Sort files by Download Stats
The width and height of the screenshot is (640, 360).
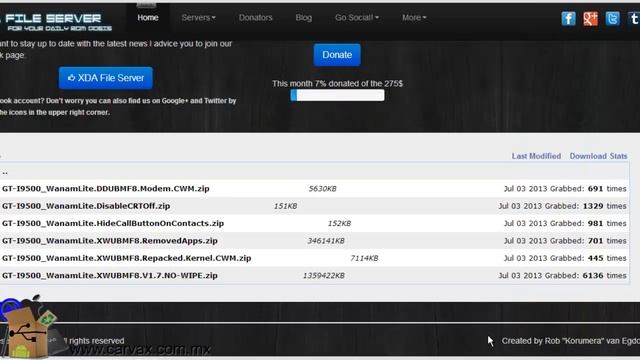tap(598, 156)
